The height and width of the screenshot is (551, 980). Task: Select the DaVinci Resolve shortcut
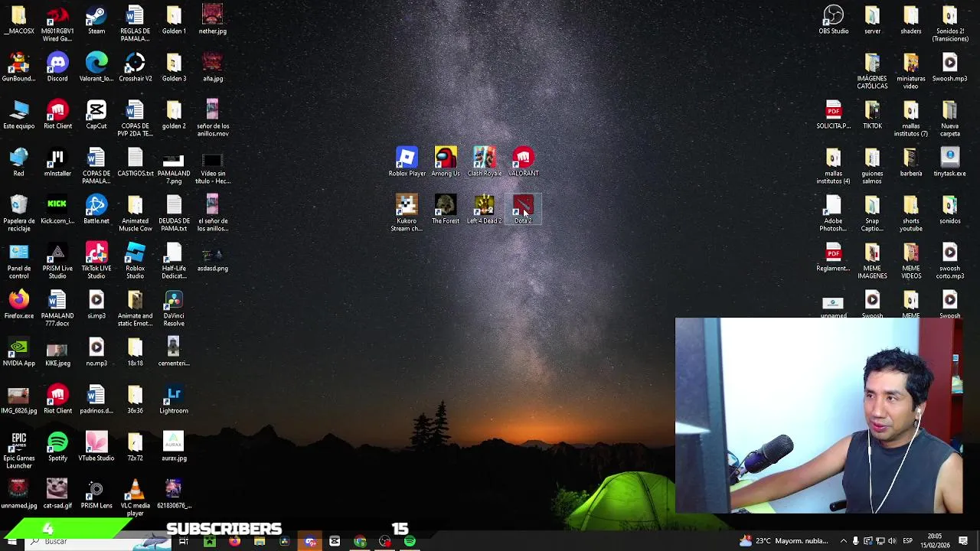point(174,308)
